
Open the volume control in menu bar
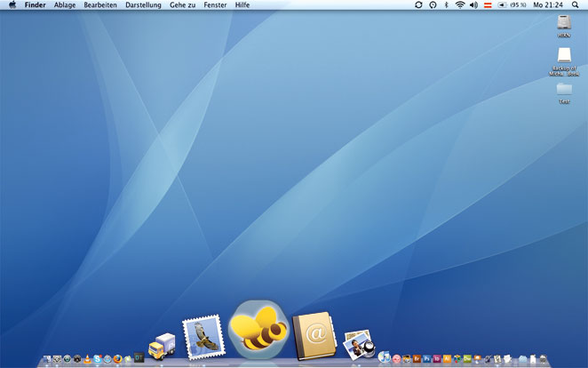click(x=473, y=5)
